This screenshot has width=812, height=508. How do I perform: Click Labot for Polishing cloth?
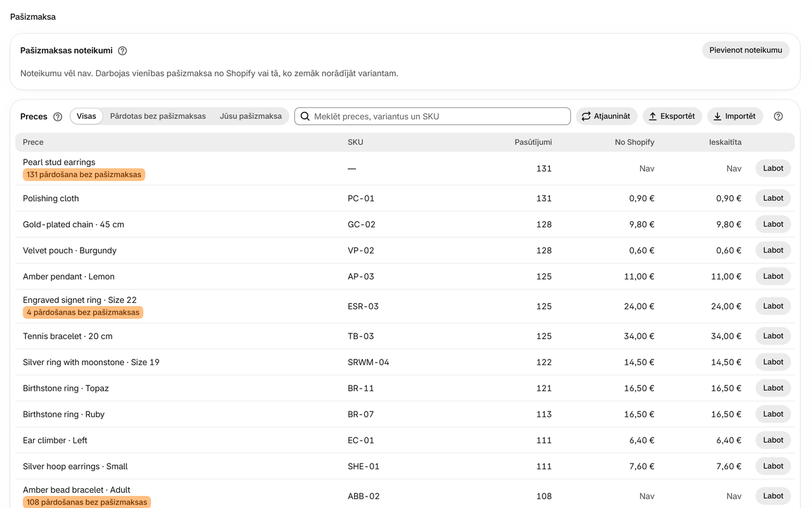[773, 198]
